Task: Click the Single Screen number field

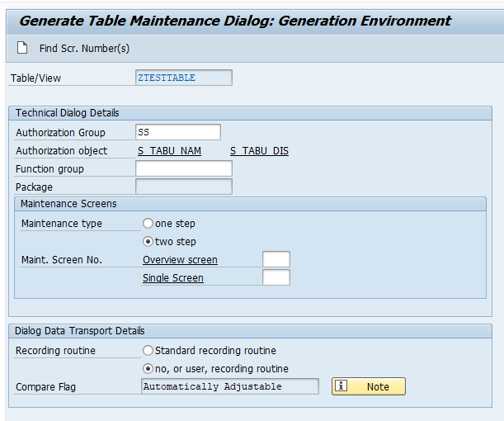Action: [x=276, y=277]
